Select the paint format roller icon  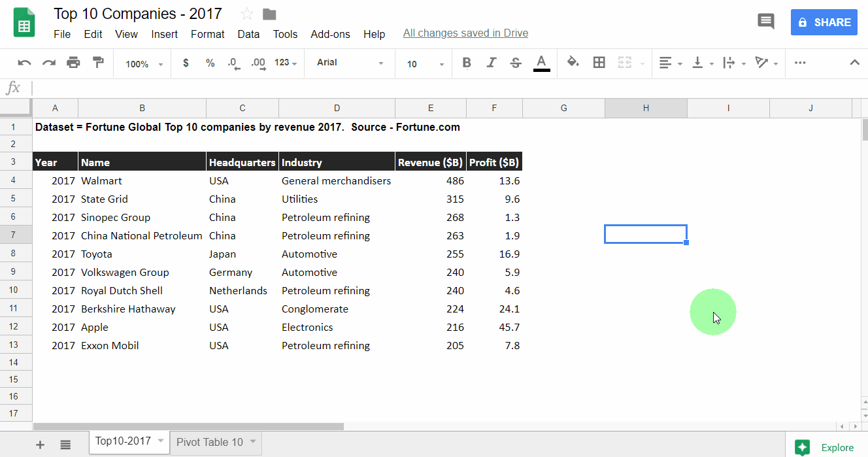coord(98,63)
